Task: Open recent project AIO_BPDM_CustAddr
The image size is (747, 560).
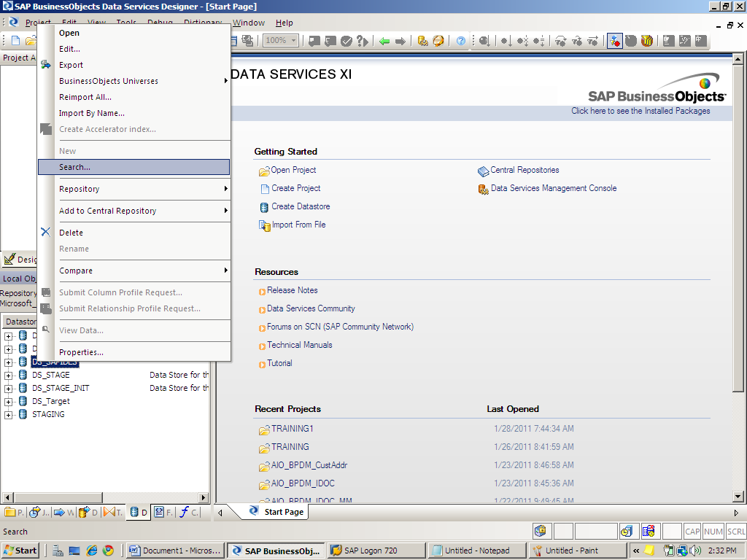Action: tap(309, 465)
